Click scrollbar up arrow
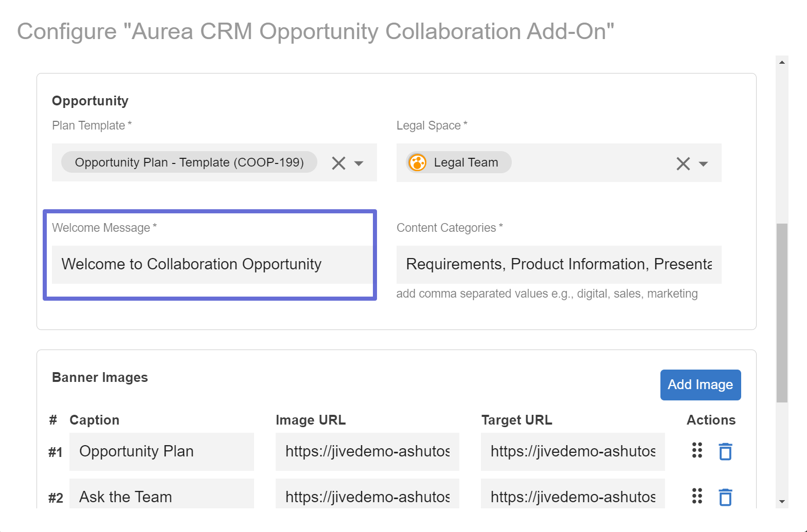Viewport: 807px width, 532px height. (782, 62)
